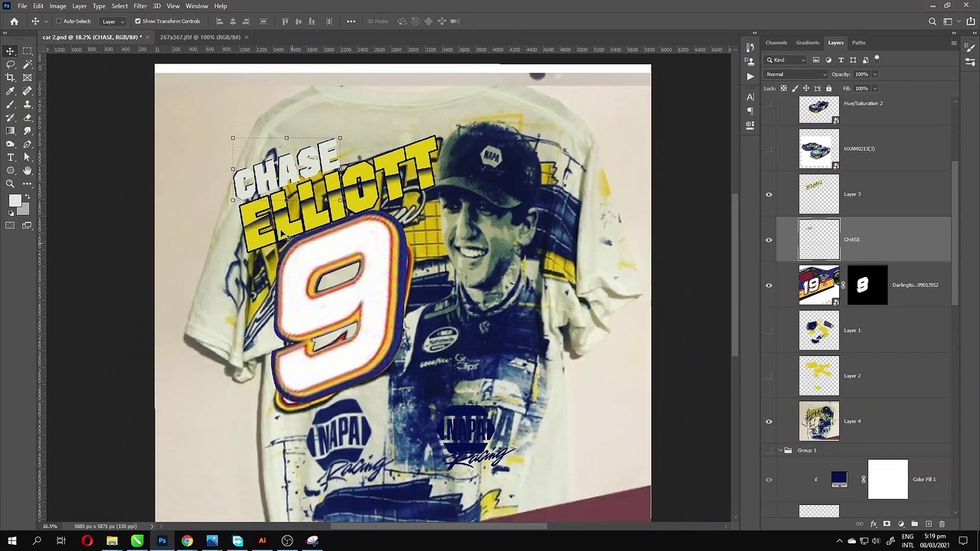The width and height of the screenshot is (980, 551).
Task: Select the Dodge tool
Action: click(11, 144)
